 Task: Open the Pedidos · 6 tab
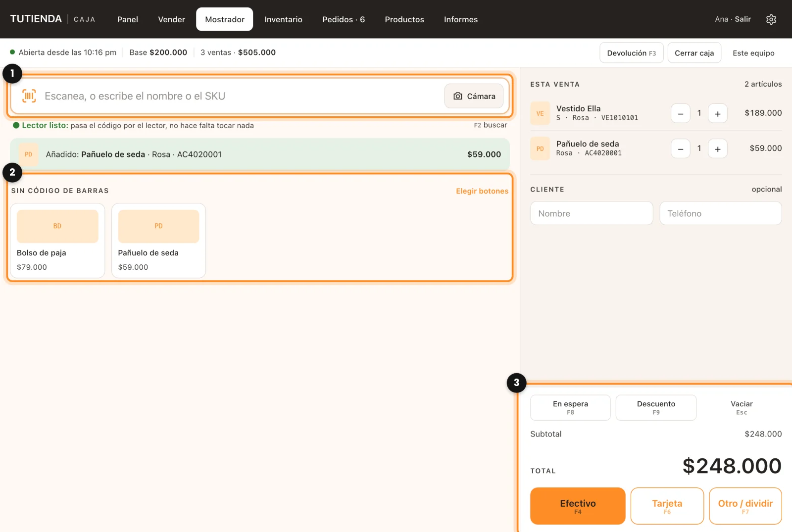pyautogui.click(x=344, y=19)
